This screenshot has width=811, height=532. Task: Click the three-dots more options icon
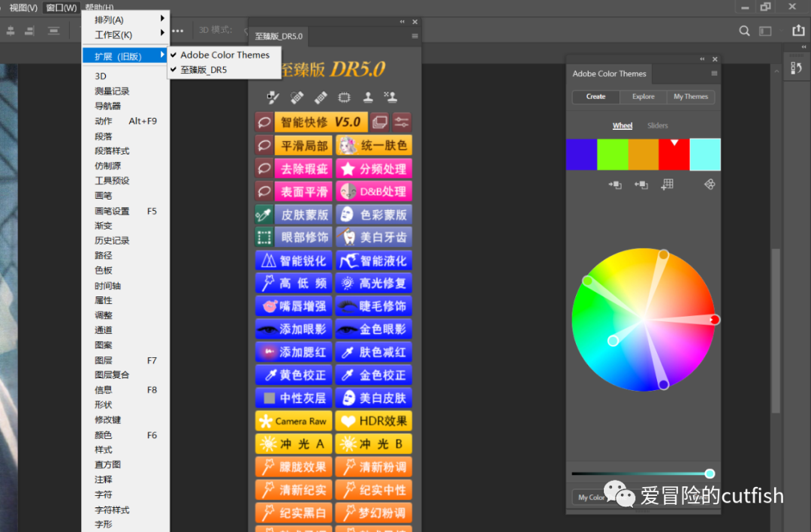(x=178, y=31)
